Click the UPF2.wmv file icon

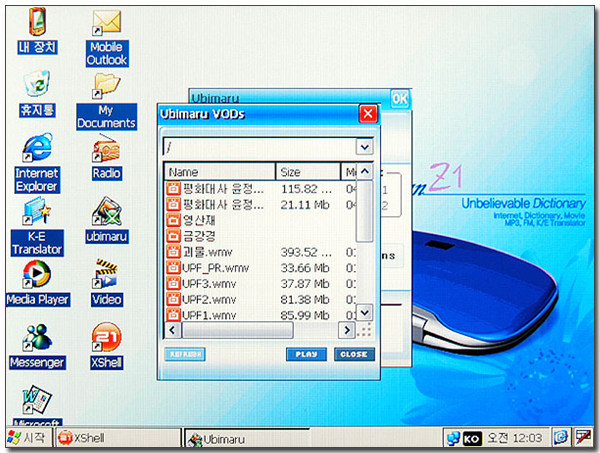pos(173,299)
